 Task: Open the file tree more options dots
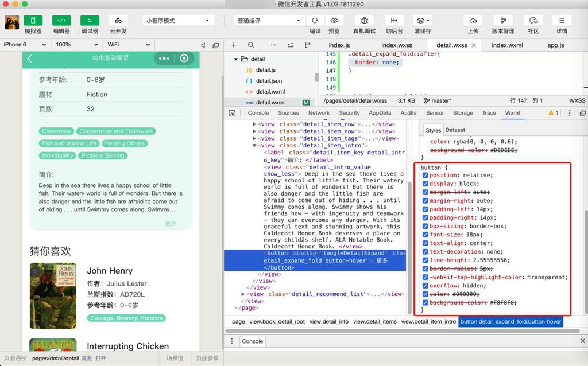pos(273,45)
